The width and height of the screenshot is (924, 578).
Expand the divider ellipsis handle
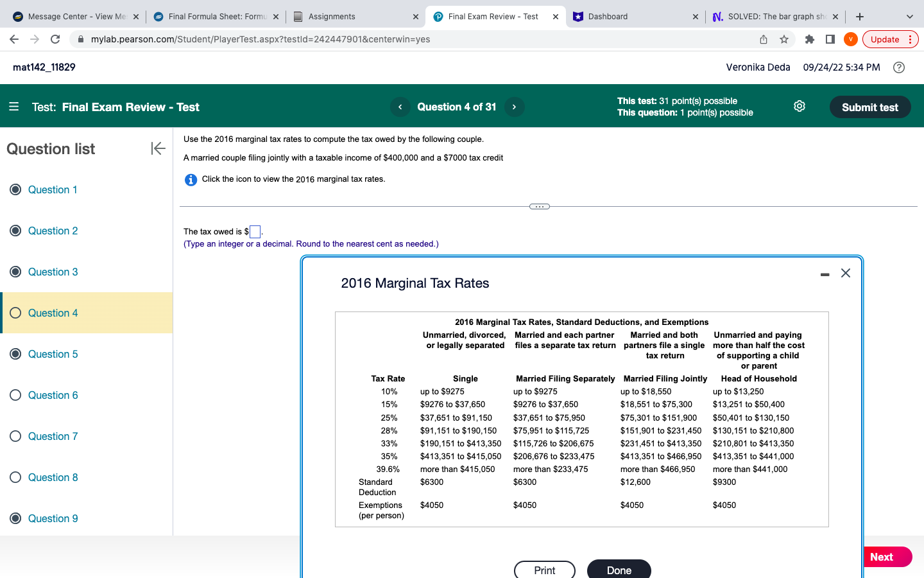point(540,207)
